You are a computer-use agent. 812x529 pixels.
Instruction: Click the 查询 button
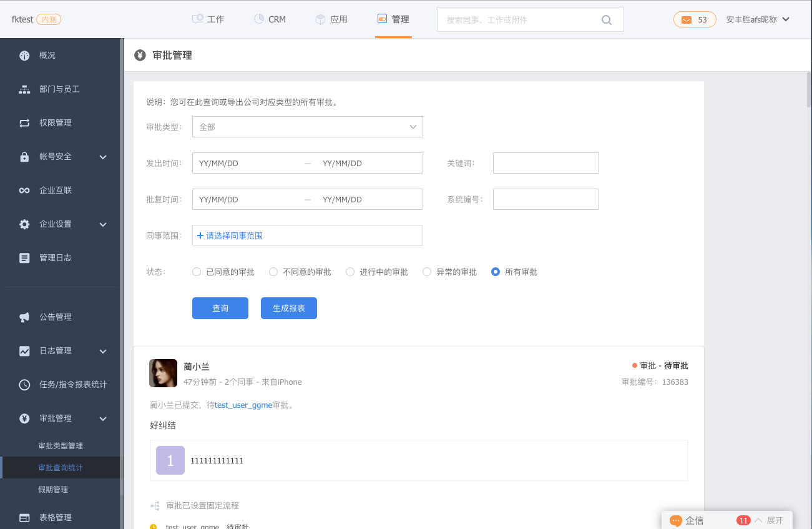pos(220,309)
